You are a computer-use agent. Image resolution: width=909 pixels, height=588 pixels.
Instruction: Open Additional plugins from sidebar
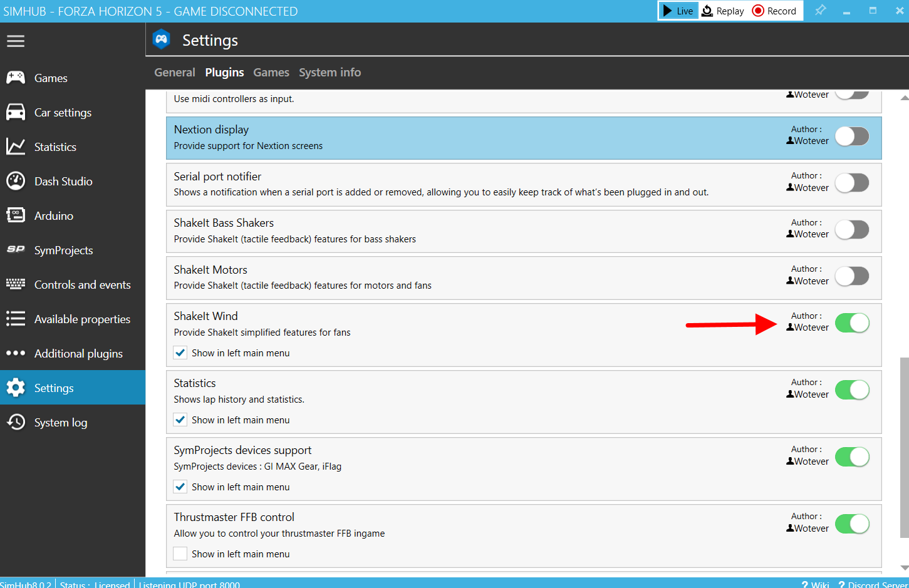pyautogui.click(x=78, y=353)
